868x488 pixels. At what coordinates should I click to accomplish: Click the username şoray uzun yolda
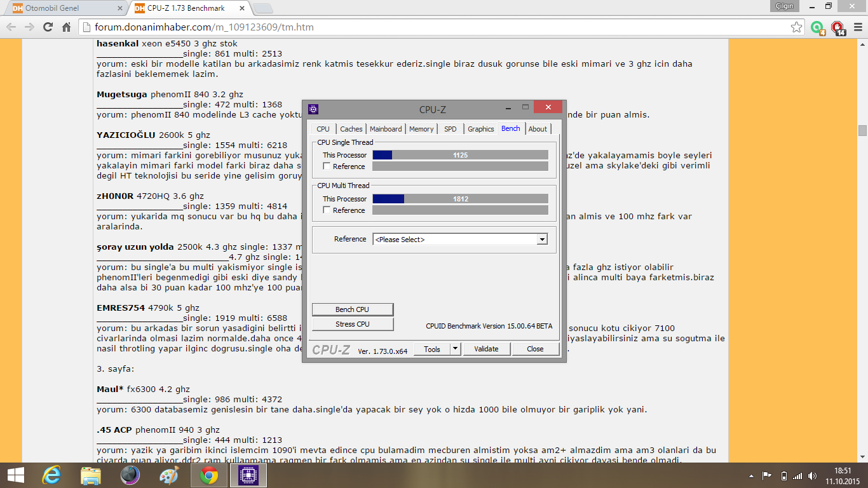coord(135,247)
